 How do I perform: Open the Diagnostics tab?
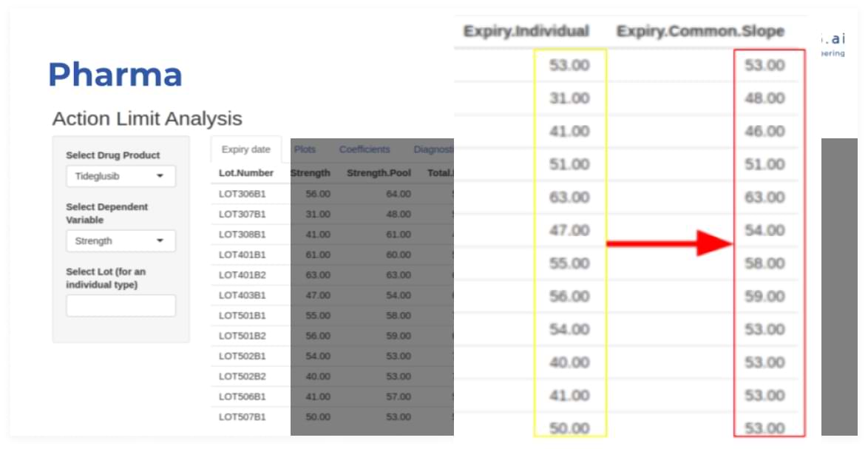[433, 149]
